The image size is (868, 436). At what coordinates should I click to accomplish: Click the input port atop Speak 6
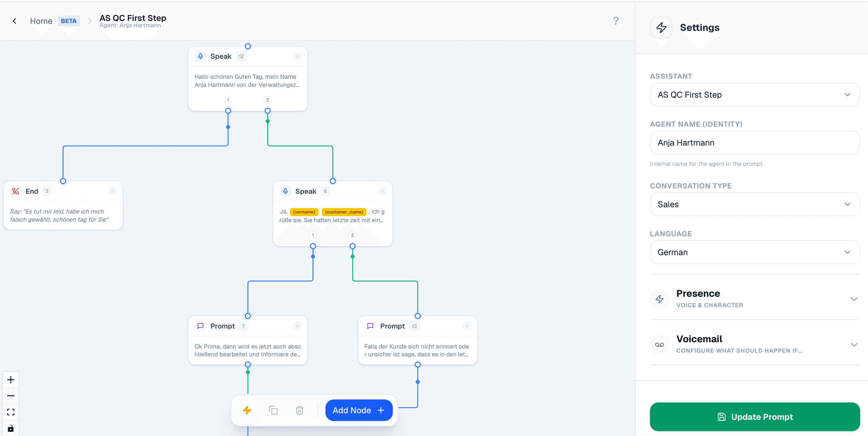(332, 181)
